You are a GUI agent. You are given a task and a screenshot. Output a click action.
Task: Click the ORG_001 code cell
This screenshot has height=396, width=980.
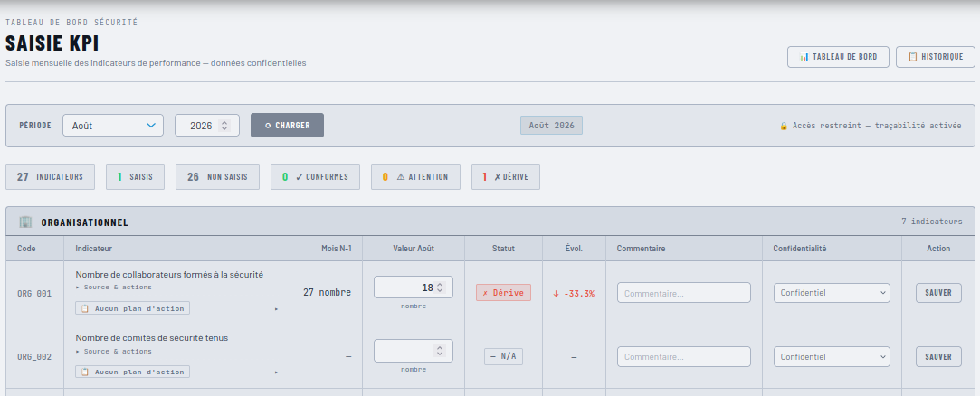click(x=34, y=293)
